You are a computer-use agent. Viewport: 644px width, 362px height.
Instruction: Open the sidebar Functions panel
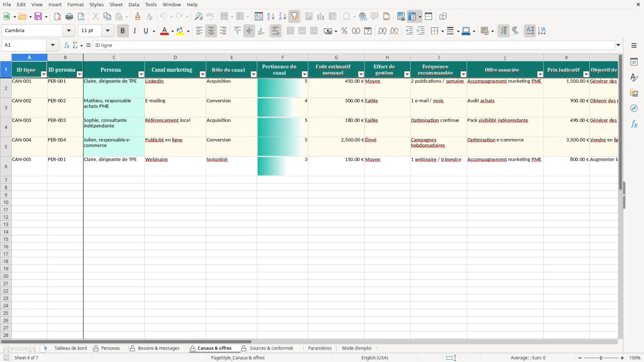point(634,124)
